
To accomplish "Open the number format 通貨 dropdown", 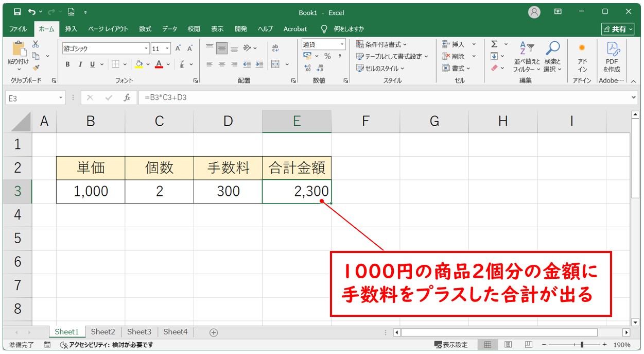I will coord(342,44).
